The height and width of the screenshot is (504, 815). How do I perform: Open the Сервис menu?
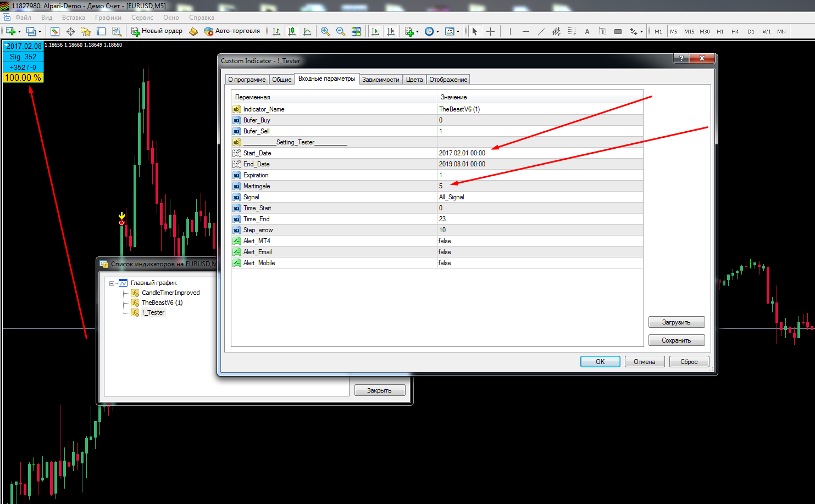click(142, 18)
